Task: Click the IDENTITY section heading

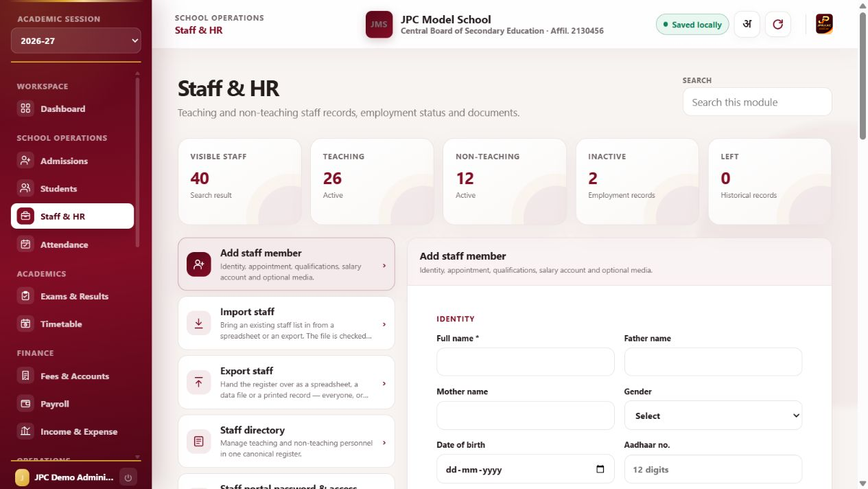Action: 456,319
